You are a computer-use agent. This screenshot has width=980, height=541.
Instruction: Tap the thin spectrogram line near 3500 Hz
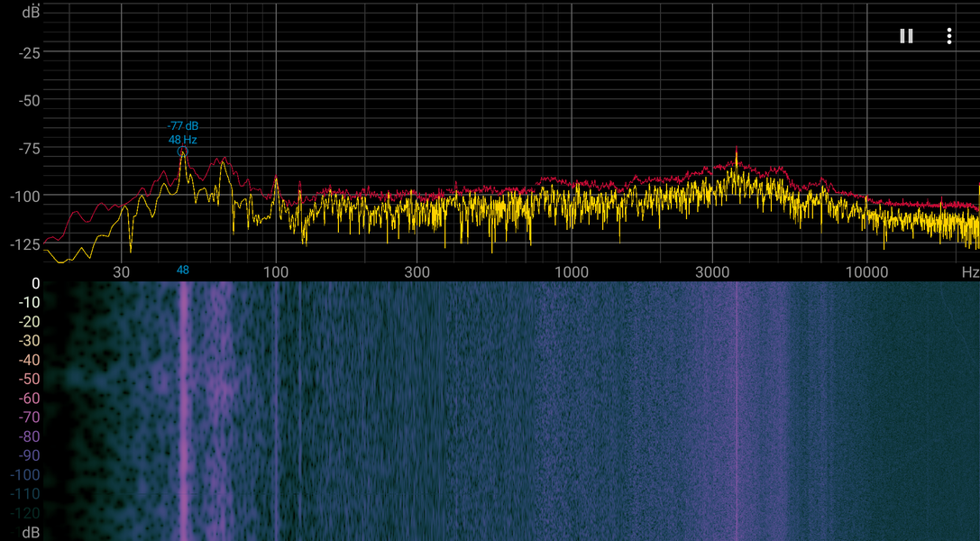tap(737, 411)
